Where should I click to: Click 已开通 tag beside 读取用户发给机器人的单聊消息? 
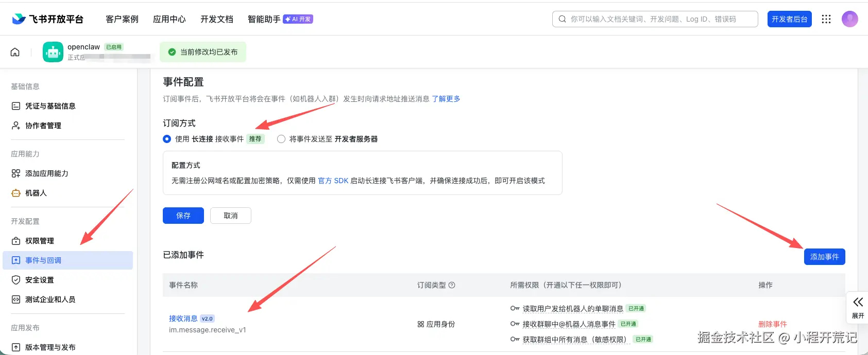coord(636,309)
